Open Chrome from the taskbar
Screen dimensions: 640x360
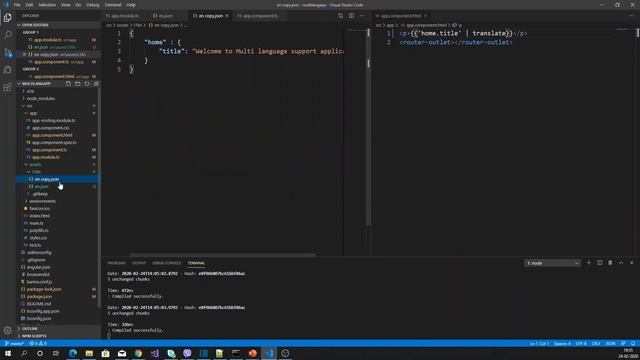point(138,353)
